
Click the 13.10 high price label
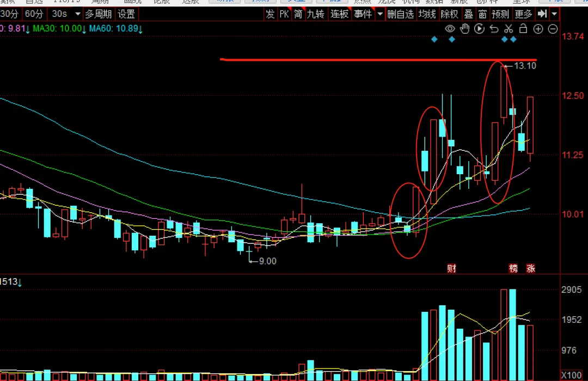click(x=525, y=66)
